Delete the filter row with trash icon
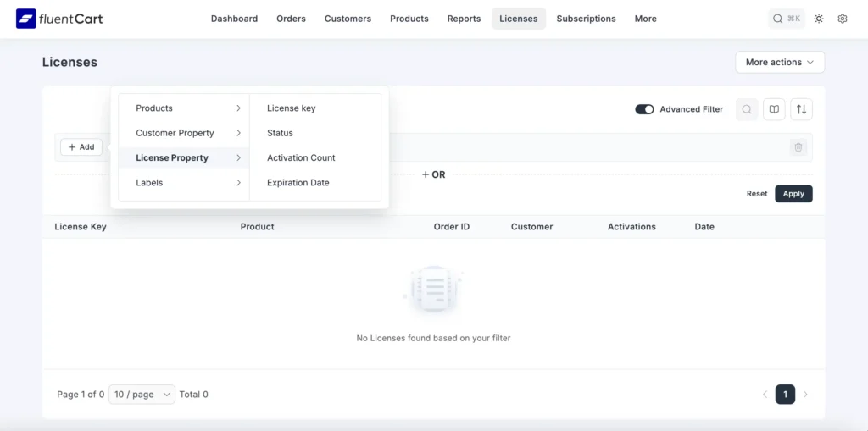Image resolution: width=868 pixels, height=431 pixels. click(x=798, y=147)
